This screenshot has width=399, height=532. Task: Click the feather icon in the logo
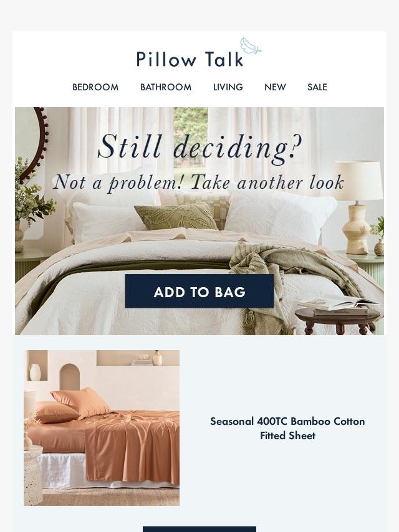coord(251,46)
